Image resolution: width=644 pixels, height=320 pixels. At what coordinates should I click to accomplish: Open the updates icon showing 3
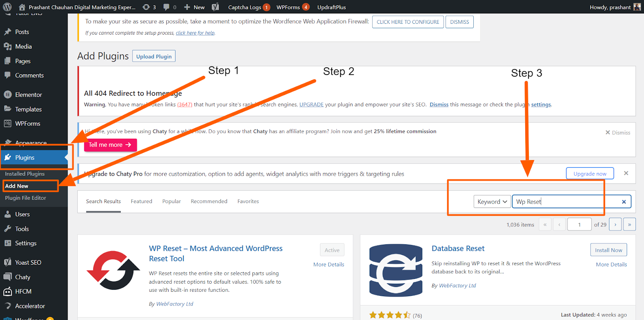tap(146, 7)
